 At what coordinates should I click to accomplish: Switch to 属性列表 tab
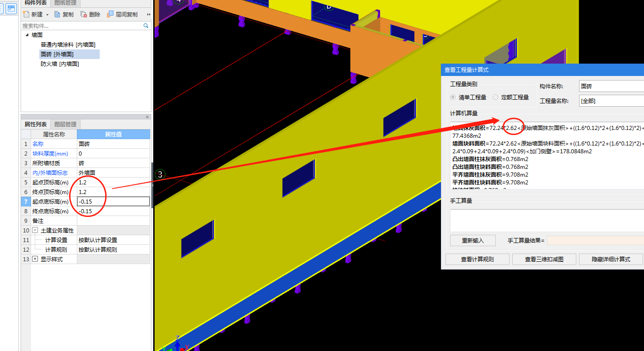[36, 124]
